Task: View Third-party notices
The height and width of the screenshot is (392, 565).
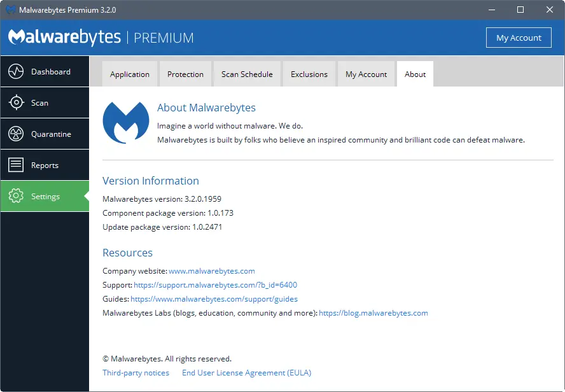Action: pos(136,373)
